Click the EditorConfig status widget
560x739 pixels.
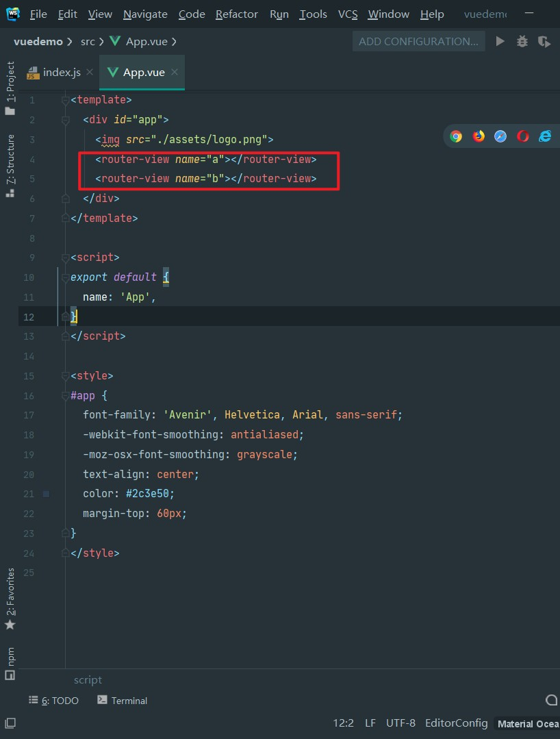456,723
